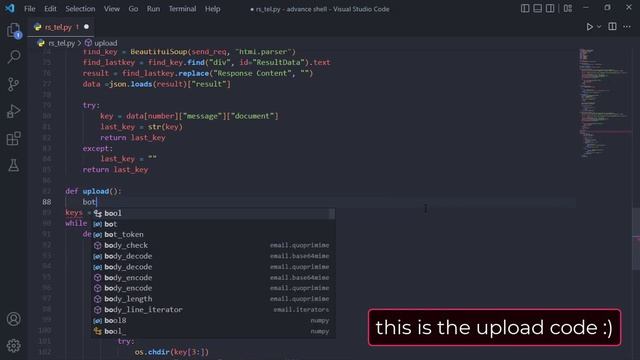Open the Search view
Viewport: 640px width, 360px height.
coord(14,57)
